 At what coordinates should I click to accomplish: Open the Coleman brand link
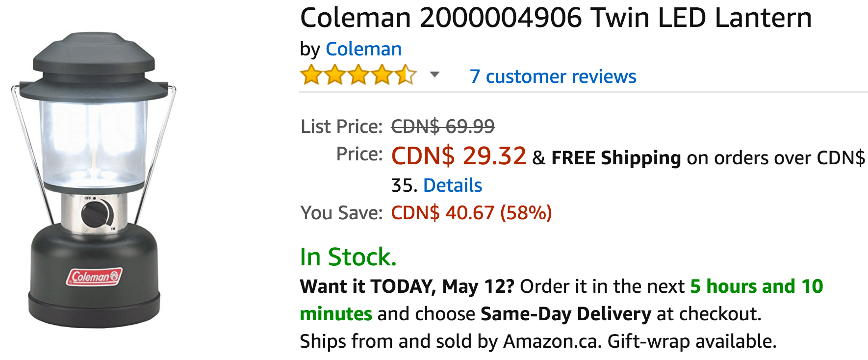(363, 49)
